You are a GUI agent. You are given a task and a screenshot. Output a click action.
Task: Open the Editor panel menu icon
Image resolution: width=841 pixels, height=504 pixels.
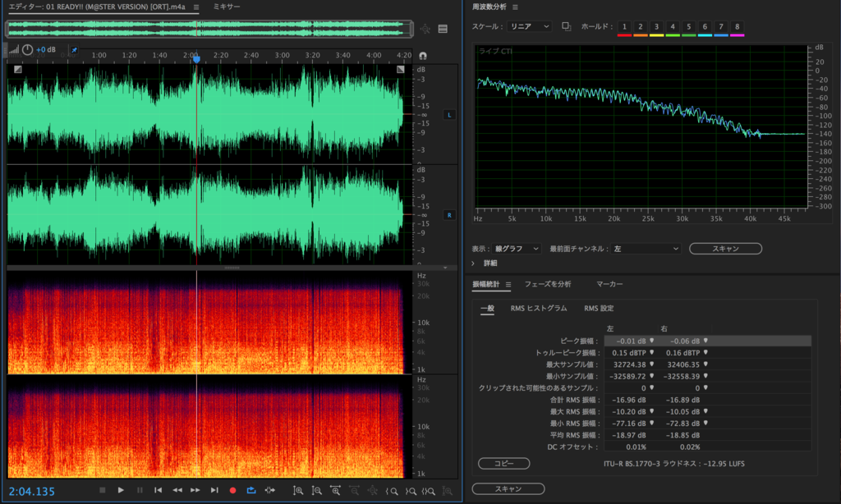(x=195, y=7)
